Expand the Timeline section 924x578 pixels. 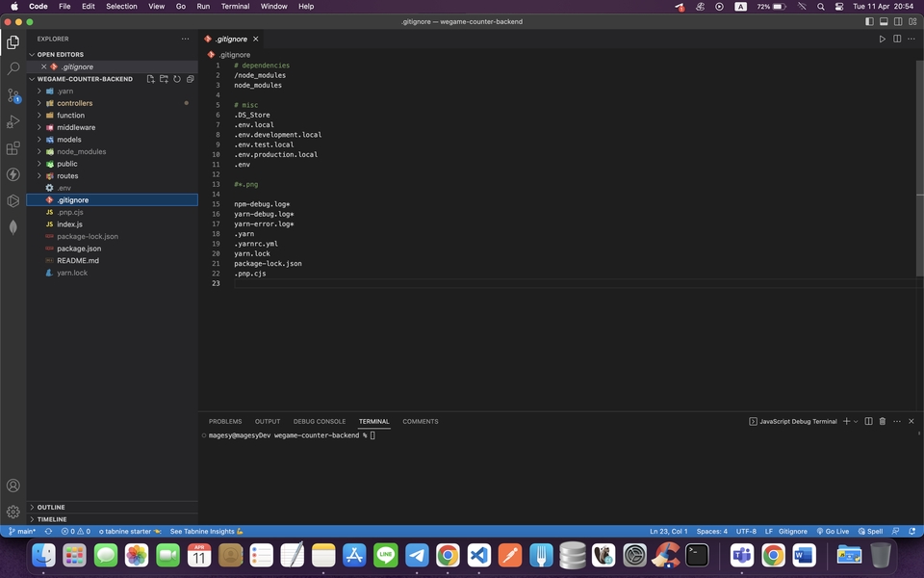tap(112, 519)
